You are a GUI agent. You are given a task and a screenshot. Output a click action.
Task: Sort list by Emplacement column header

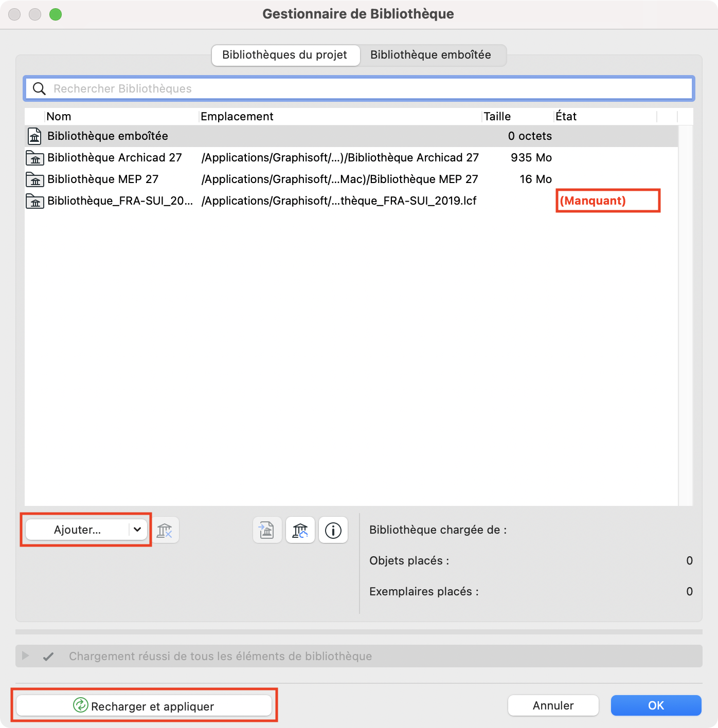340,117
